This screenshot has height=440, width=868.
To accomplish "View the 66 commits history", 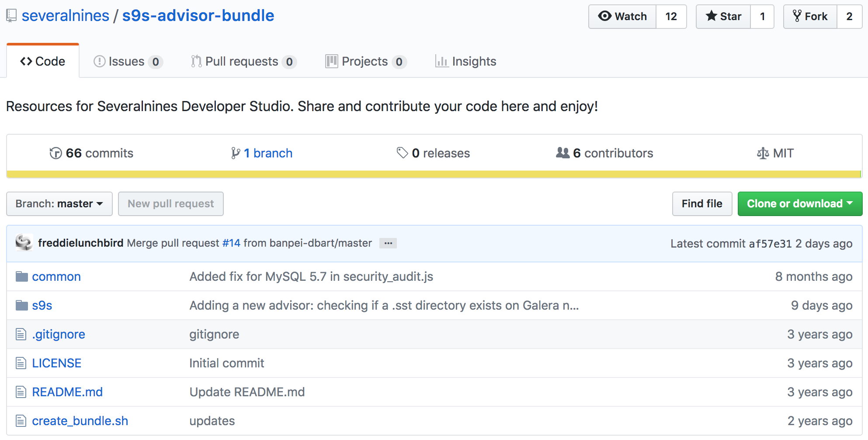I will pos(91,153).
